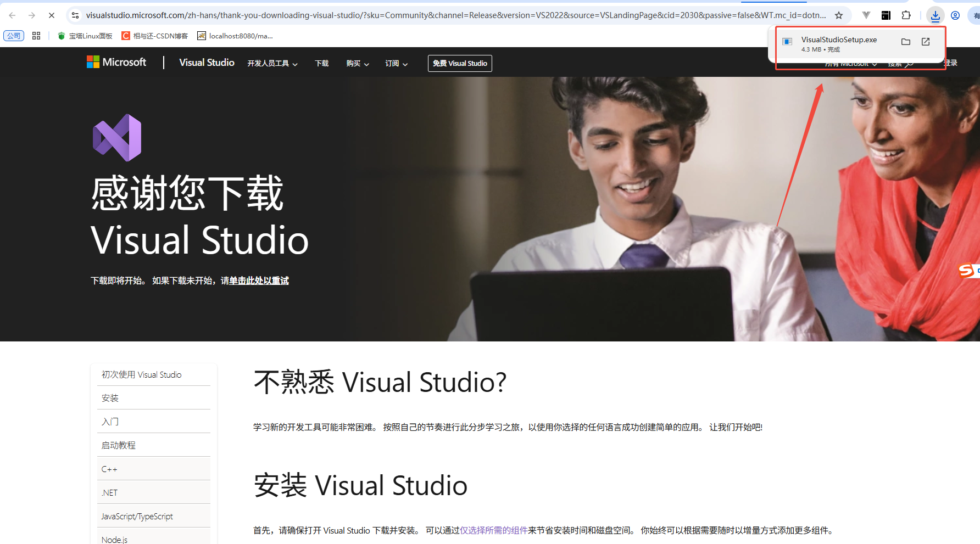Open the apps grid in bookmarks bar
The width and height of the screenshot is (980, 544).
(x=36, y=36)
